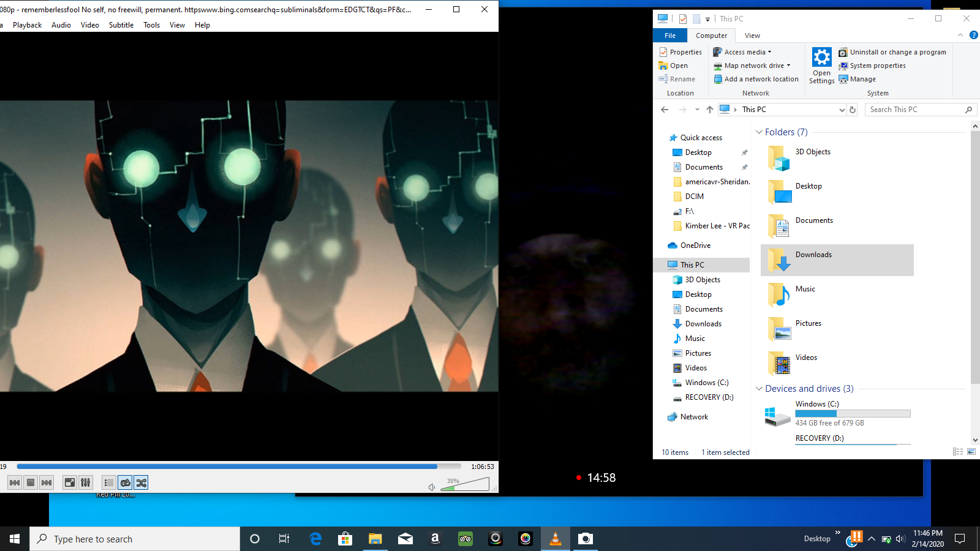The height and width of the screenshot is (551, 980).
Task: Mute the VLC speaker icon
Action: pyautogui.click(x=432, y=487)
